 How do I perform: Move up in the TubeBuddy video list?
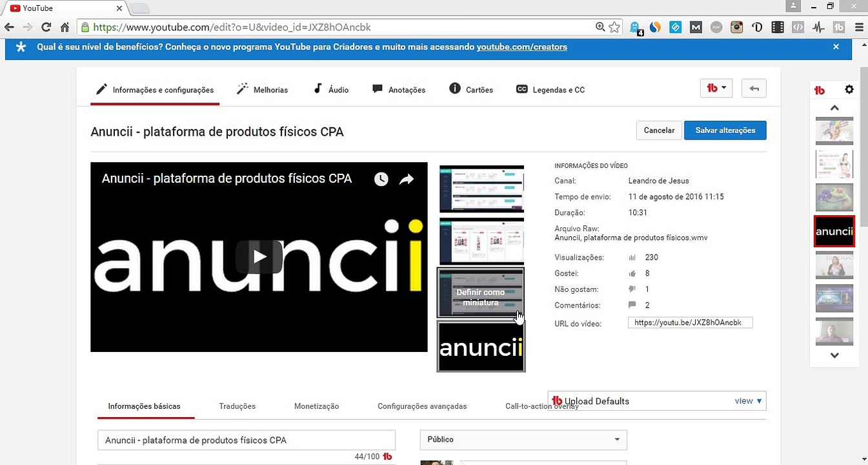pyautogui.click(x=834, y=108)
